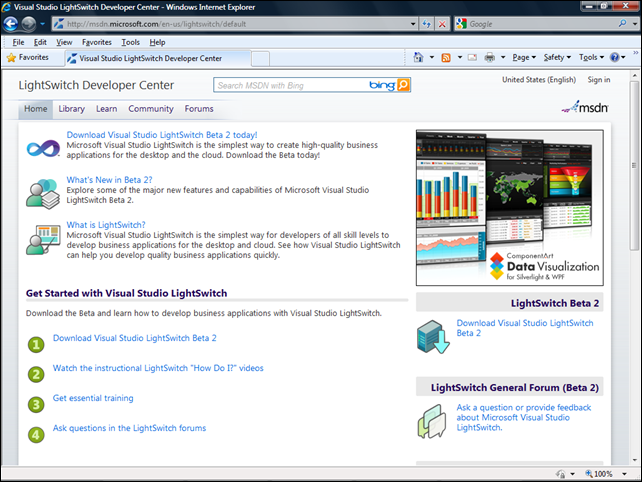
Task: Click the What is LightSwitch? presenter icon
Action: coord(43,240)
